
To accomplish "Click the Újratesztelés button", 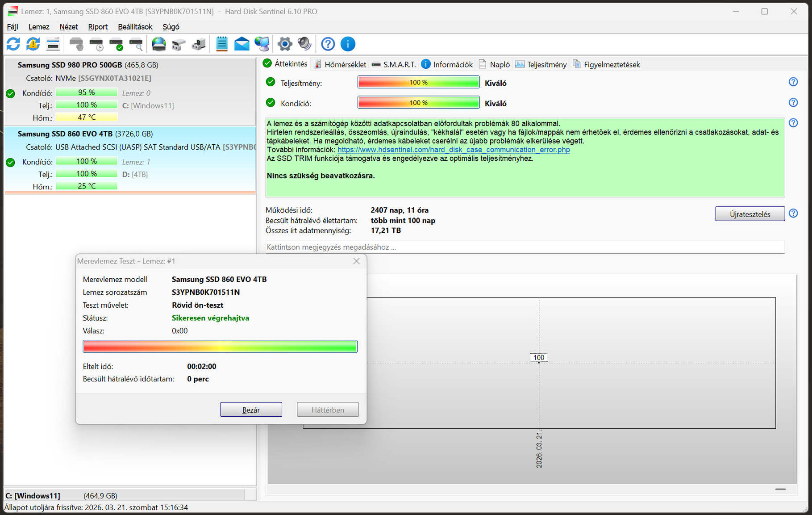I will pyautogui.click(x=750, y=214).
